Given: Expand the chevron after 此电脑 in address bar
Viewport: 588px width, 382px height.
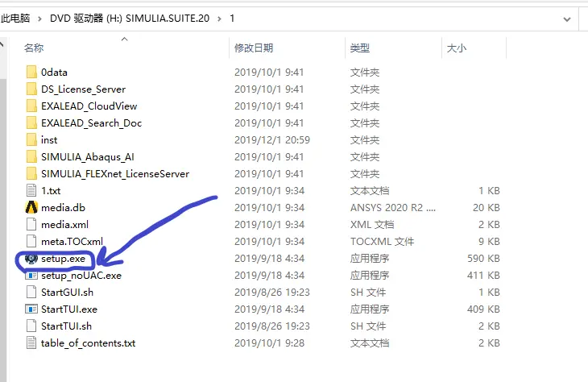Looking at the screenshot, I should tap(39, 19).
